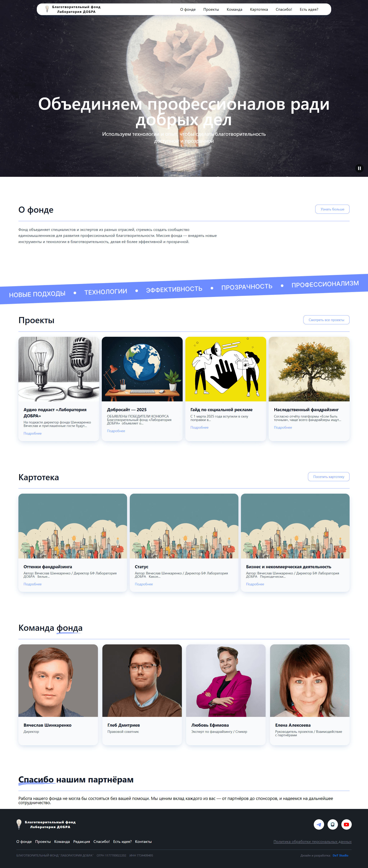Click the DaT Studio developer link
This screenshot has width=368, height=868.
[x=340, y=855]
